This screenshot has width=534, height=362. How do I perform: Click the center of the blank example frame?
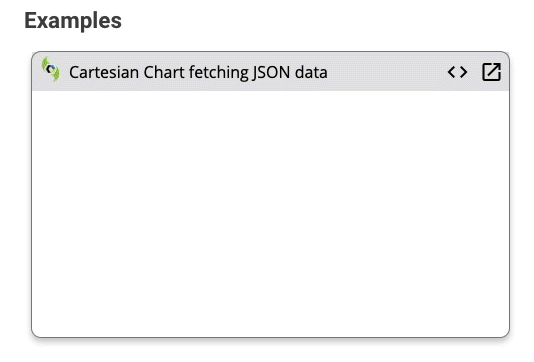(270, 214)
